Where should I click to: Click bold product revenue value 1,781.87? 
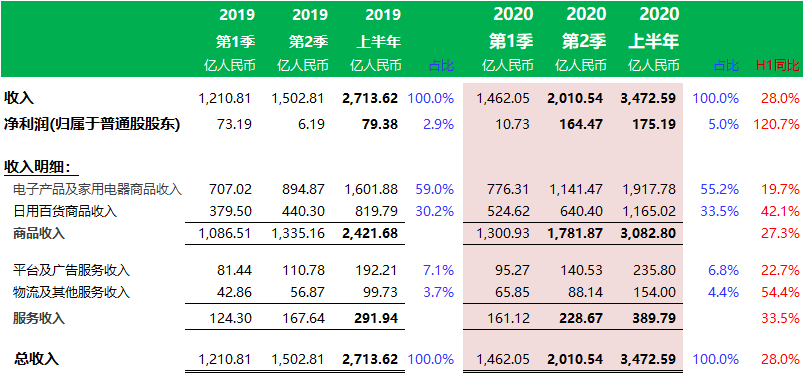click(x=574, y=234)
